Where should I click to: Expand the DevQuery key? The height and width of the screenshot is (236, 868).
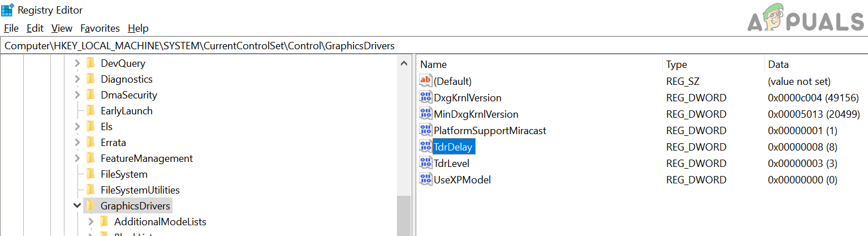(x=77, y=63)
